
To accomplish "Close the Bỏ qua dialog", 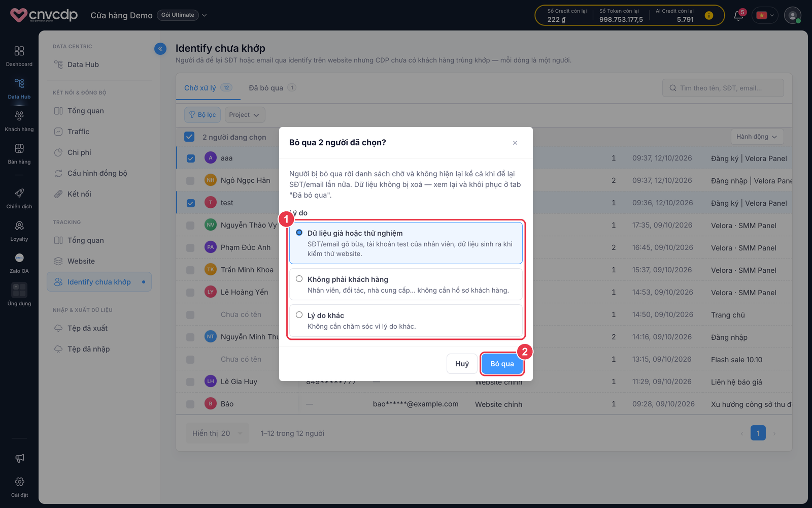I will tap(515, 143).
